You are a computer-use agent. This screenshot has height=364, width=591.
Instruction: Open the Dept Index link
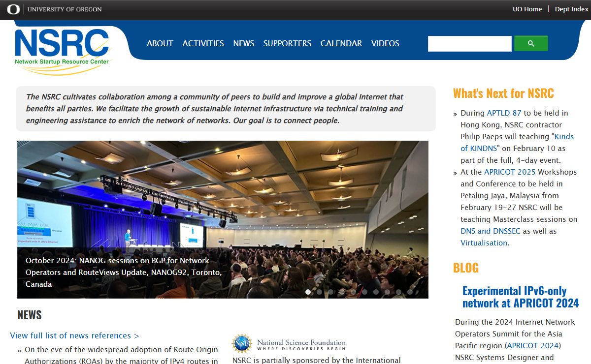coord(572,9)
